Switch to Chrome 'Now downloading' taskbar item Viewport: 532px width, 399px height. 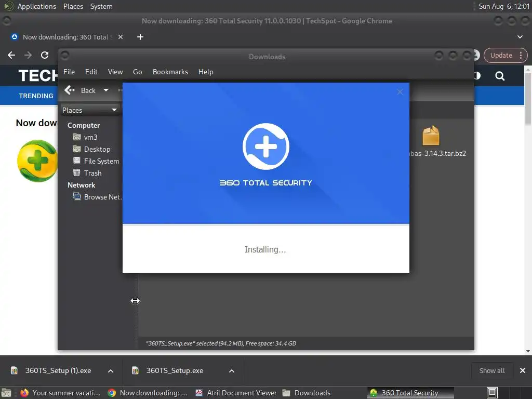pyautogui.click(x=148, y=393)
